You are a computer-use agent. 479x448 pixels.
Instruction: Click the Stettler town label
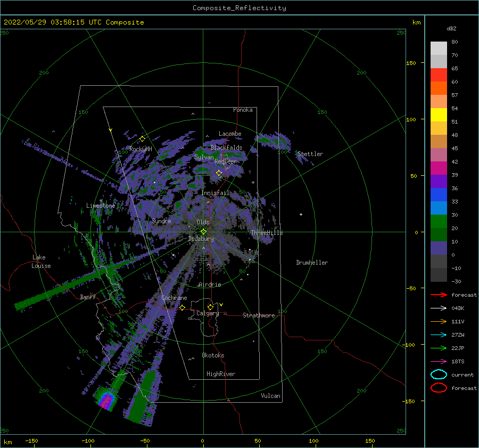310,154
